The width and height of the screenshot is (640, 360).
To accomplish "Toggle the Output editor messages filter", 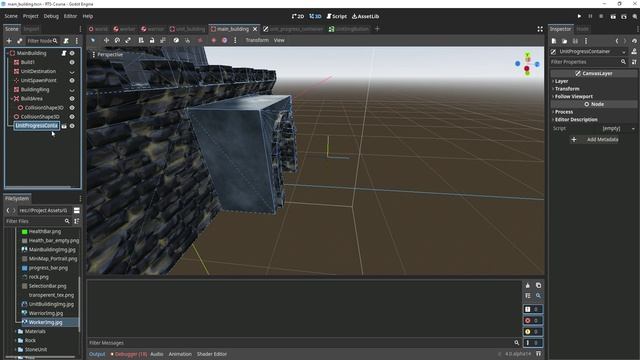I will coord(533,343).
